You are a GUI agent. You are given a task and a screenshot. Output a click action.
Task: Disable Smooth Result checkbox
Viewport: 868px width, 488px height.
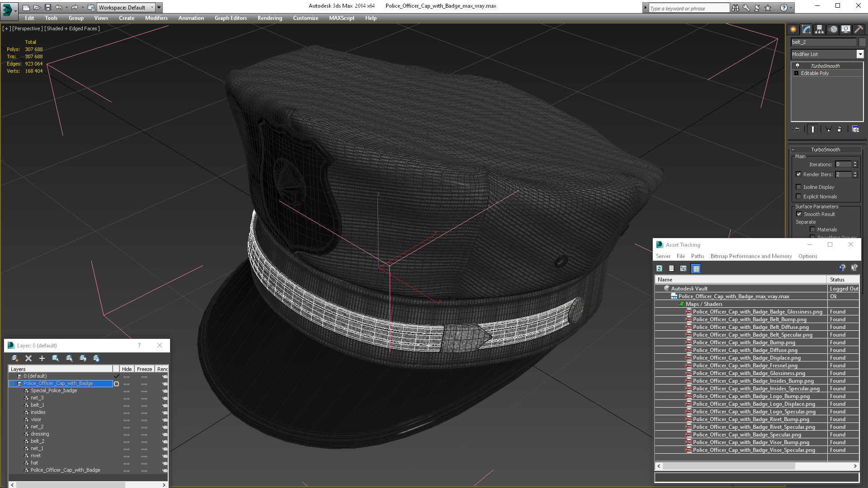pos(799,214)
